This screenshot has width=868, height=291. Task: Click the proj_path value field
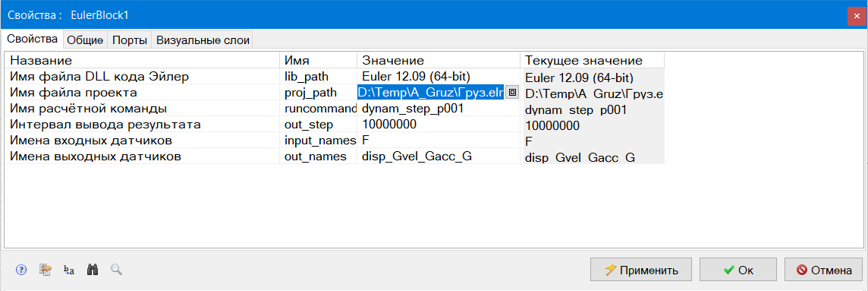pos(431,93)
